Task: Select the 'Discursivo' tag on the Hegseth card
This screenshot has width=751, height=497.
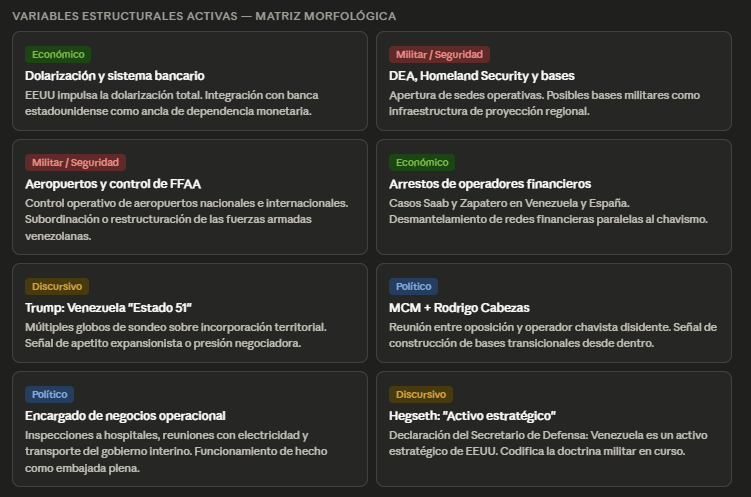Action: tap(421, 395)
